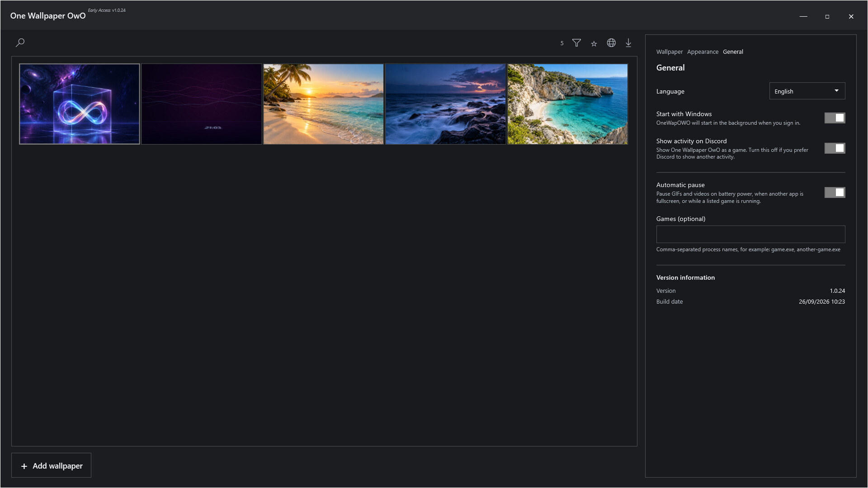Focus the Games (optional) text field
Image resolution: width=868 pixels, height=488 pixels.
pos(750,235)
